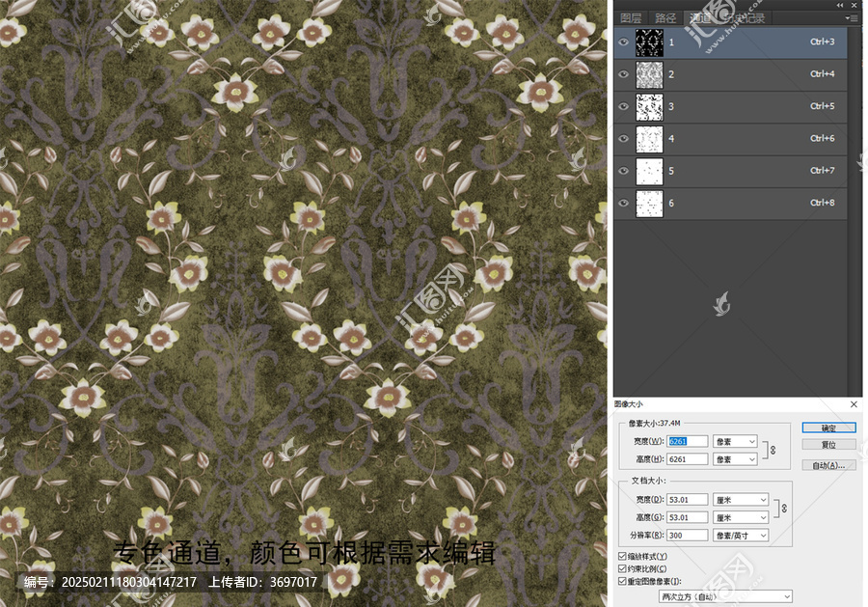
Task: Click the Ctrl+8 shortcut text
Action: click(x=822, y=203)
